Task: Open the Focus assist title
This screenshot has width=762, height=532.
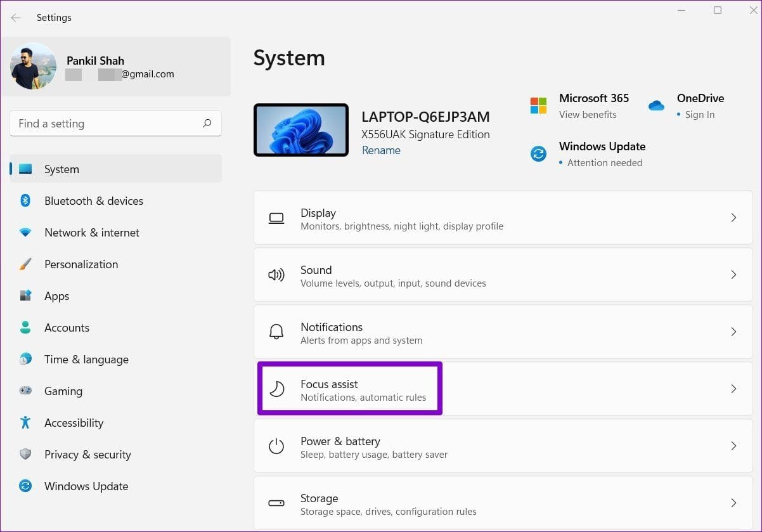Action: click(329, 384)
